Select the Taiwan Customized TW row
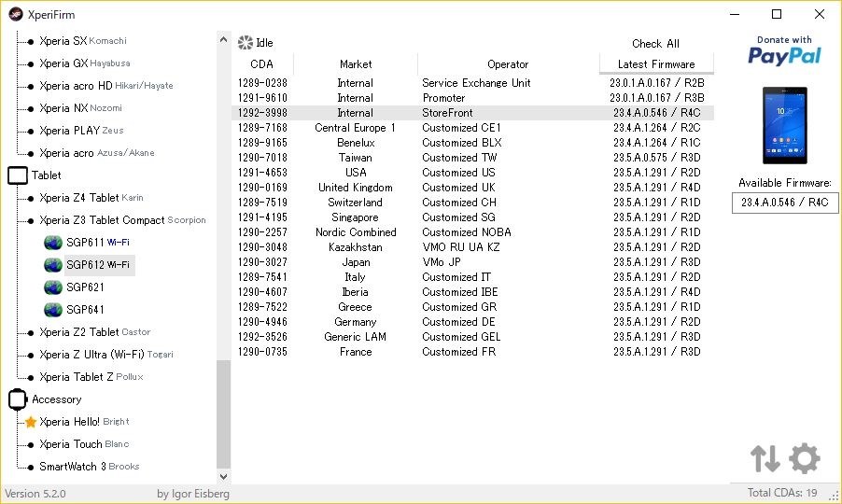The height and width of the screenshot is (504, 842). [x=472, y=158]
